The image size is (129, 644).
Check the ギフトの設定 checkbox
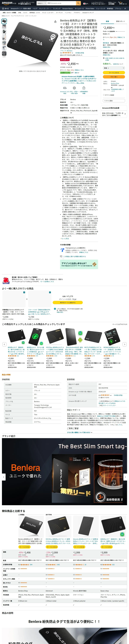[x=104, y=95]
